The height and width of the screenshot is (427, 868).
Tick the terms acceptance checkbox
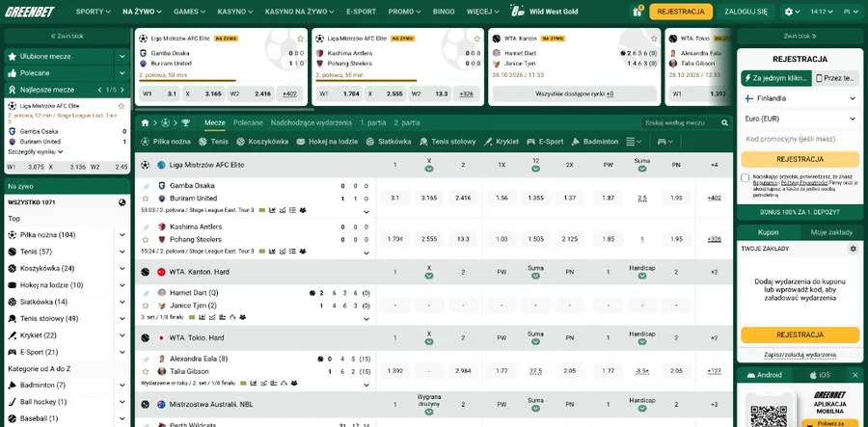[x=746, y=178]
